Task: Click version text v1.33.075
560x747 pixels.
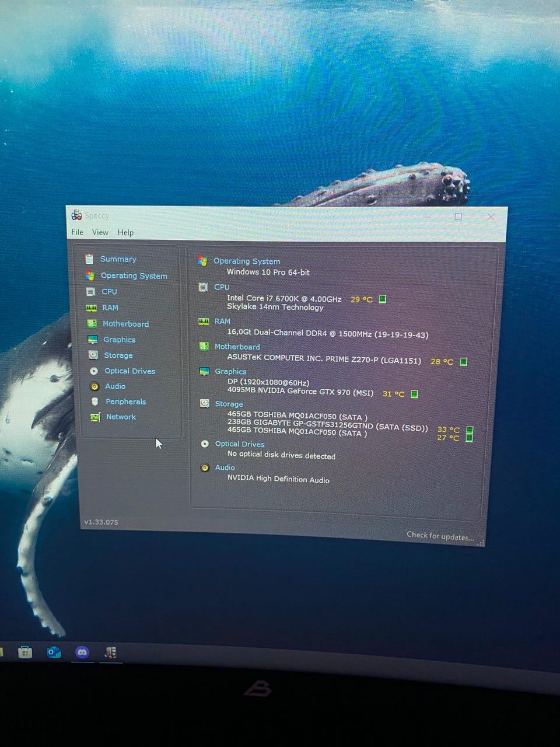Action: coord(101,522)
